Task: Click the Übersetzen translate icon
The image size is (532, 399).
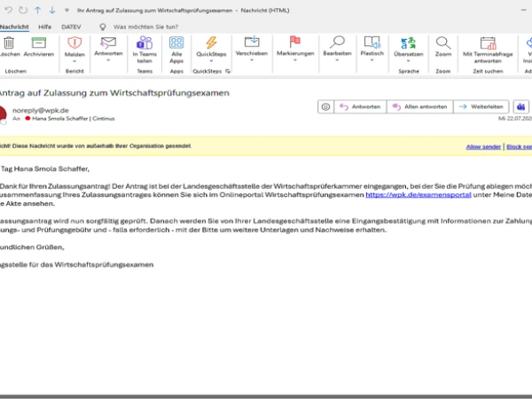Action: click(x=408, y=43)
